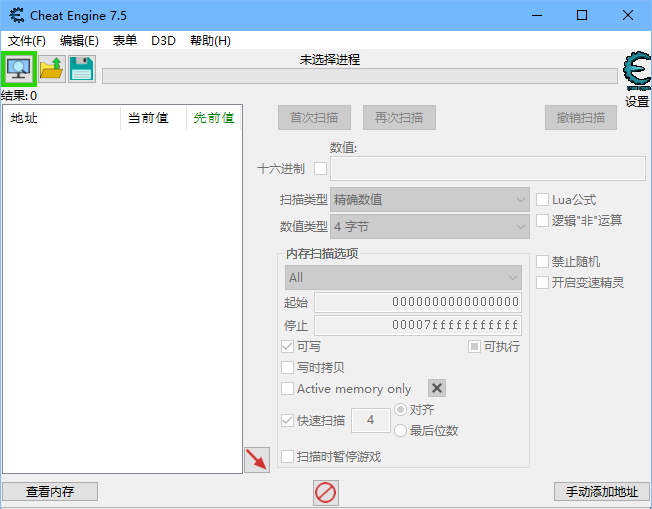Viewport: 652px width, 509px height.
Task: Click the 起始 address field
Action: tap(418, 302)
